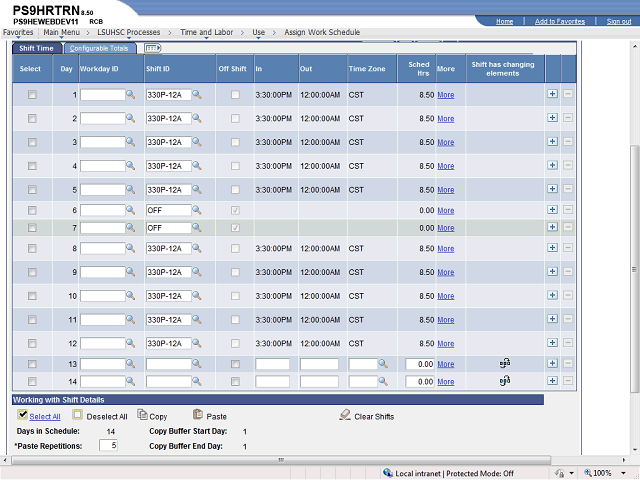Check the Select All checkbox
The width and height of the screenshot is (640, 480).
point(23,415)
